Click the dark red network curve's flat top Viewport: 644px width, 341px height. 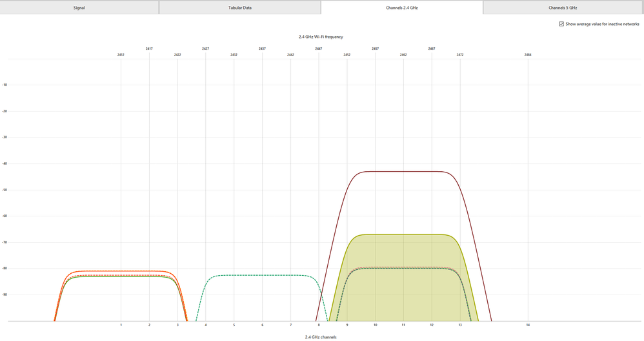403,171
